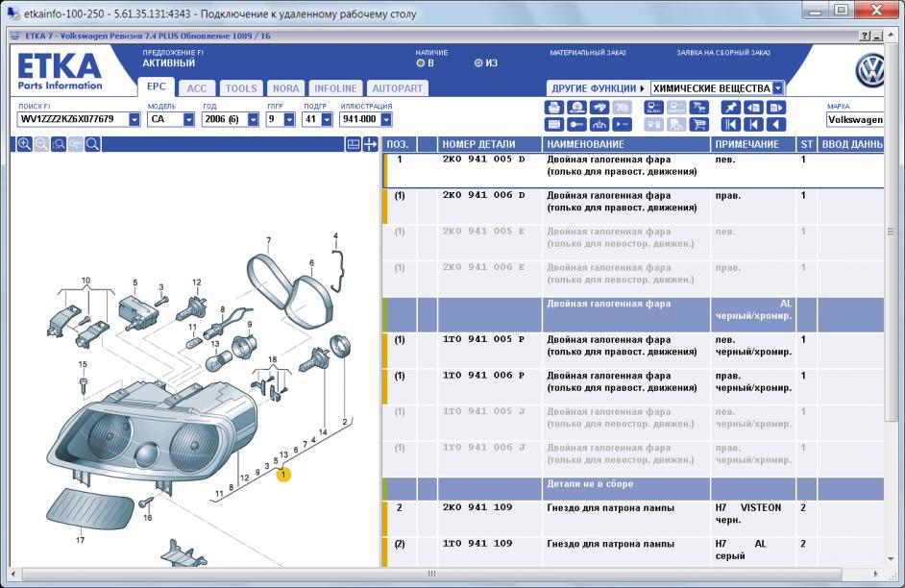Click the yellow position marker 1 on the illustration
Screen dimensions: 905x588
point(283,475)
